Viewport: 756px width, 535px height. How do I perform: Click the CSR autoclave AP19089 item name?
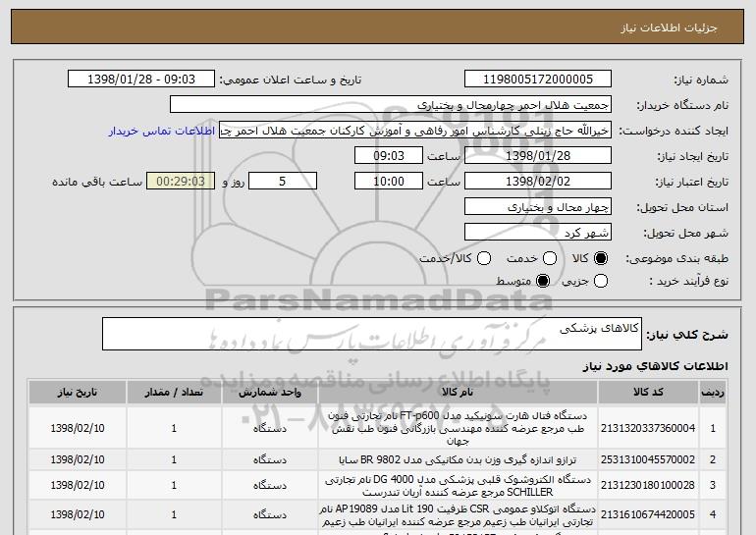(458, 515)
